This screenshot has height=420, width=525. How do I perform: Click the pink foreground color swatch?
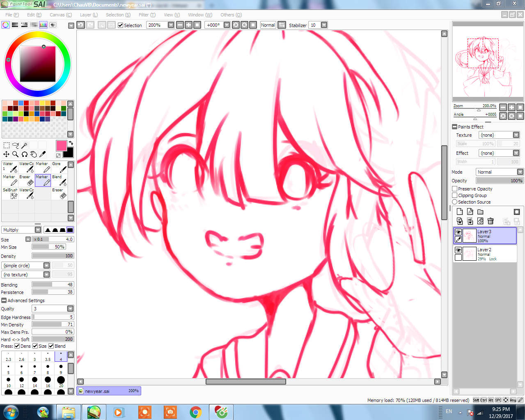click(x=61, y=146)
